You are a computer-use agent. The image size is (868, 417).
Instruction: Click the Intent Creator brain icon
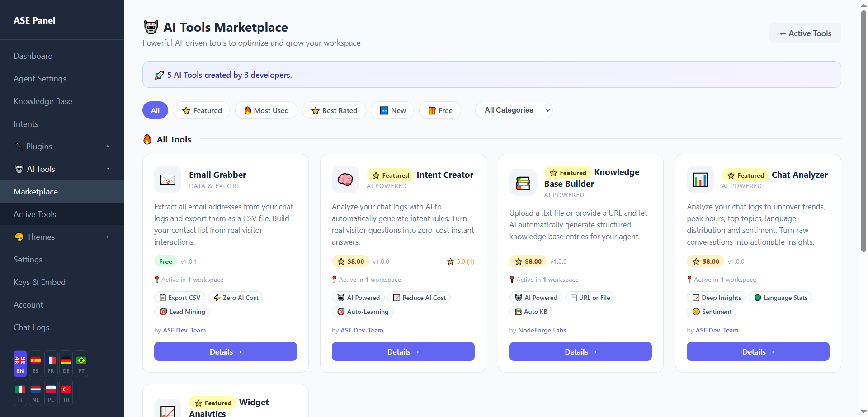[345, 180]
